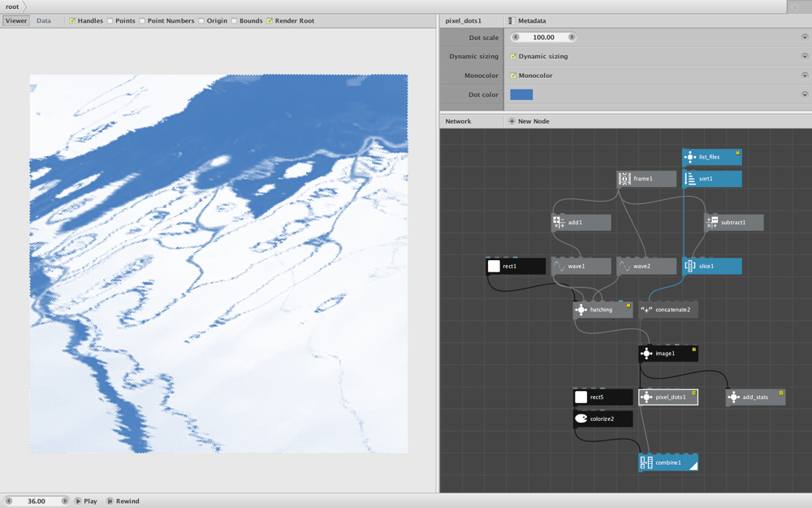Increase Dot scale with right arrow
This screenshot has width=812, height=508.
click(572, 37)
